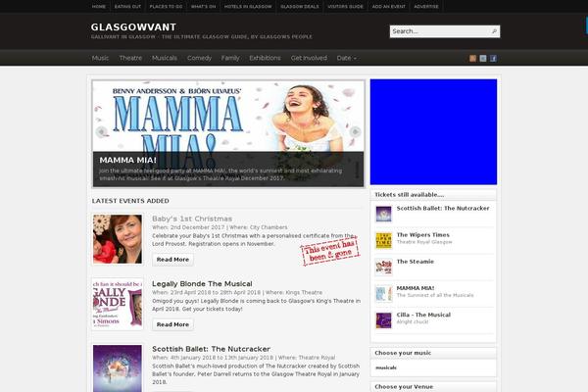Click the GLASGOWVANT site title

click(x=133, y=27)
